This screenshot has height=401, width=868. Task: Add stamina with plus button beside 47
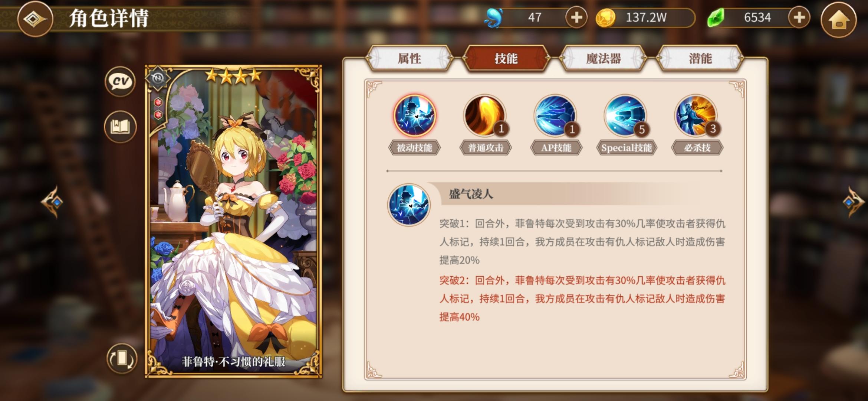(x=576, y=17)
